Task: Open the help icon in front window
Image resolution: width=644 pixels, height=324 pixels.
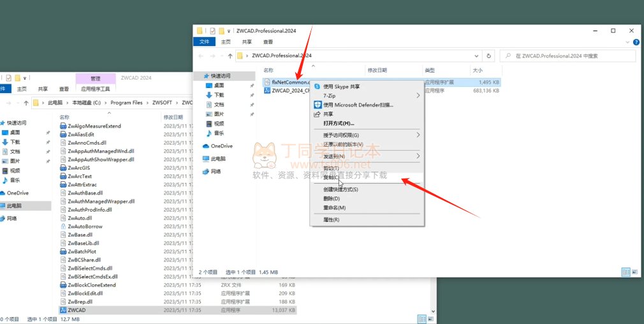Action: (636, 42)
